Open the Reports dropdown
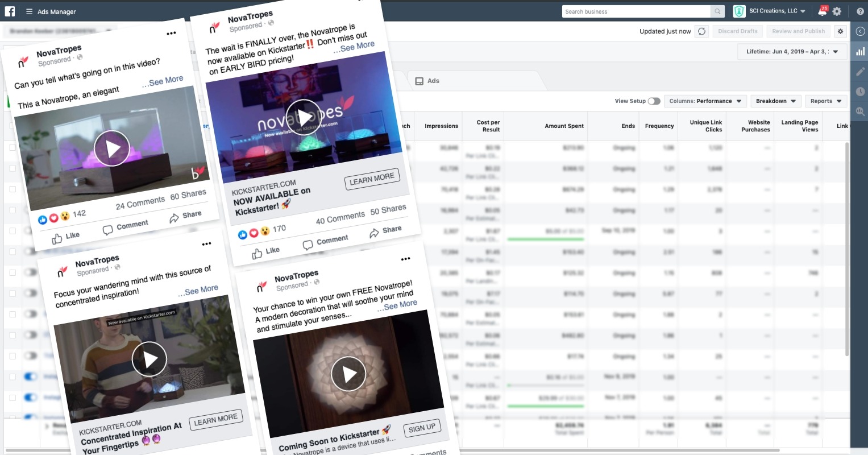 tap(825, 101)
